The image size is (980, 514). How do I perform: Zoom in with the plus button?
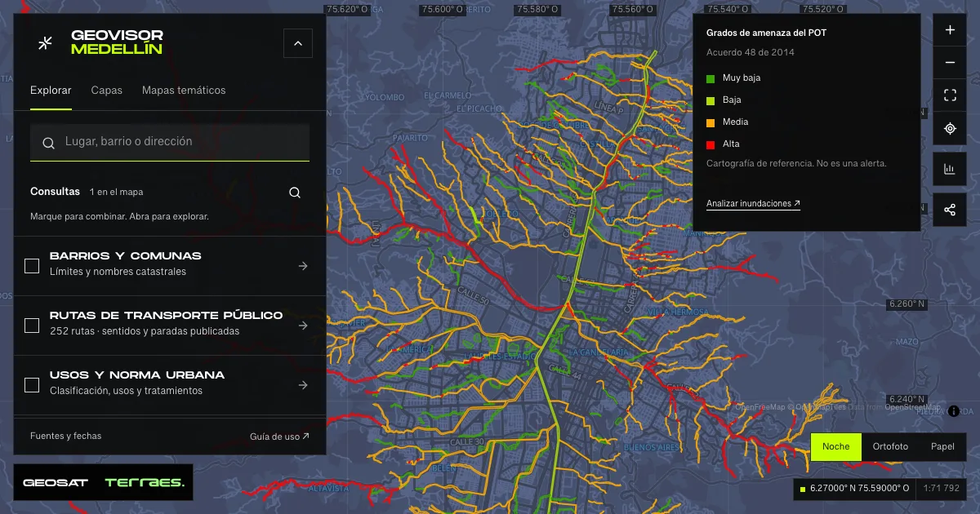click(x=950, y=30)
